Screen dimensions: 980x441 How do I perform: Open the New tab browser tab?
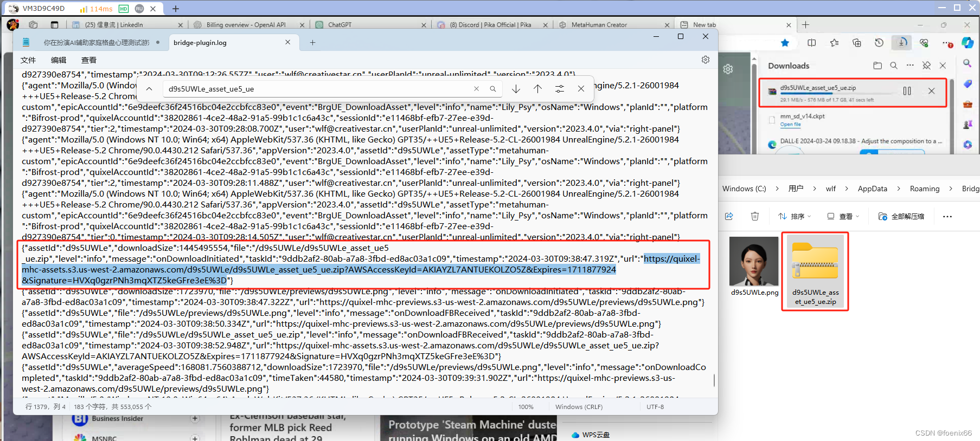735,24
